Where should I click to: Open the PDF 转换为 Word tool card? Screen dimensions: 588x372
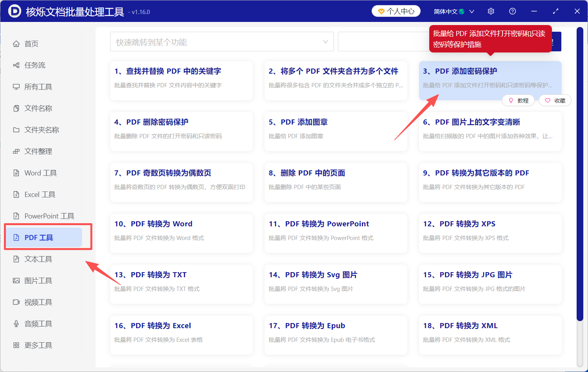181,233
